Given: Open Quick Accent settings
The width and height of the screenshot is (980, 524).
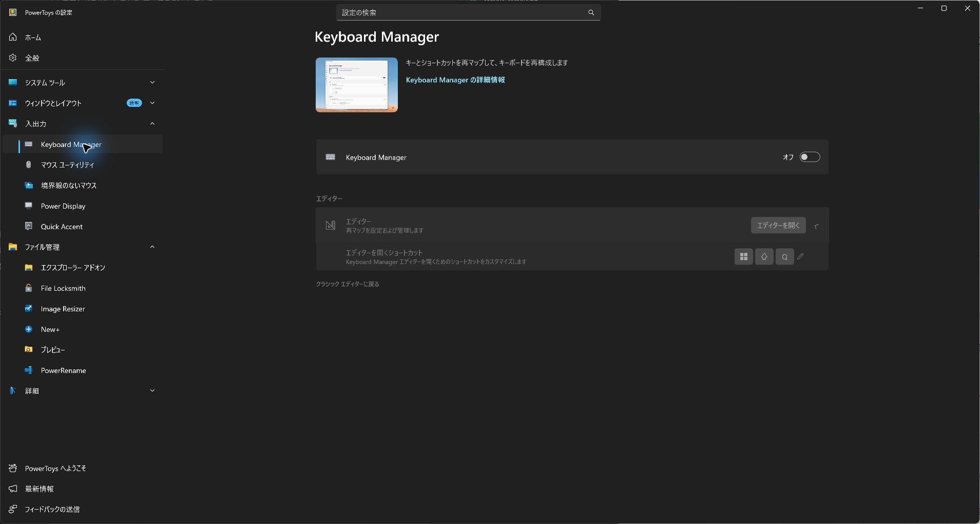Looking at the screenshot, I should click(x=82, y=227).
